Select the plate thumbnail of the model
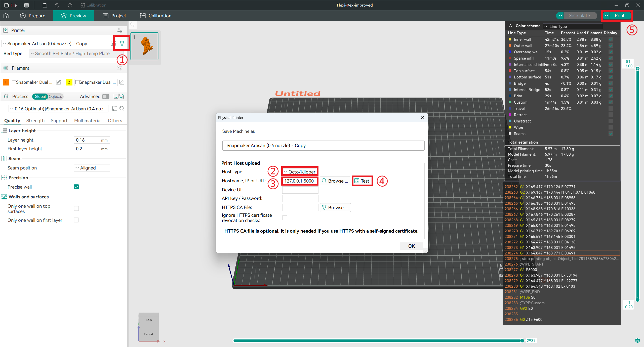This screenshot has width=644, height=347. [x=145, y=47]
